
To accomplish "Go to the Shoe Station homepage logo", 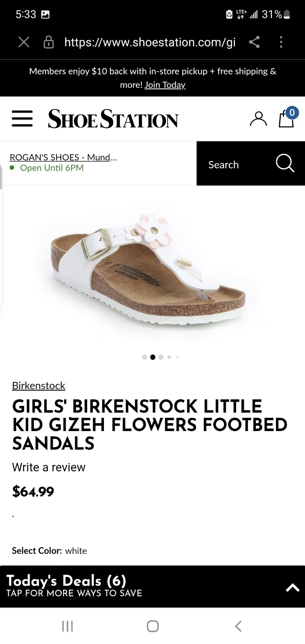I will (113, 119).
